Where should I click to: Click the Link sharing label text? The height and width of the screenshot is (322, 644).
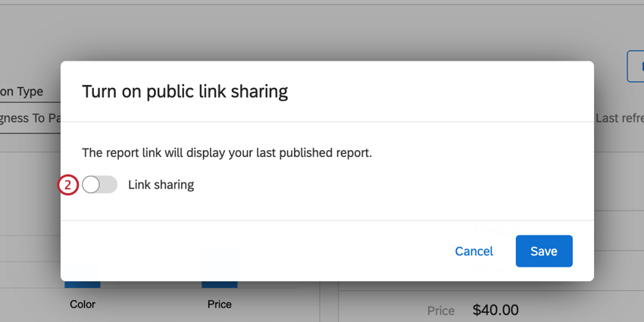pyautogui.click(x=161, y=185)
